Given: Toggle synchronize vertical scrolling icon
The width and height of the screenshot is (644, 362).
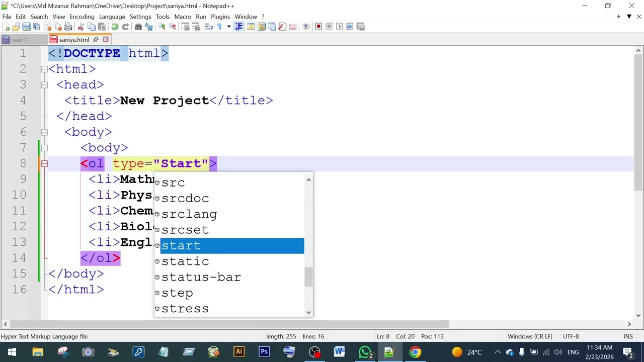Looking at the screenshot, I should point(185,27).
